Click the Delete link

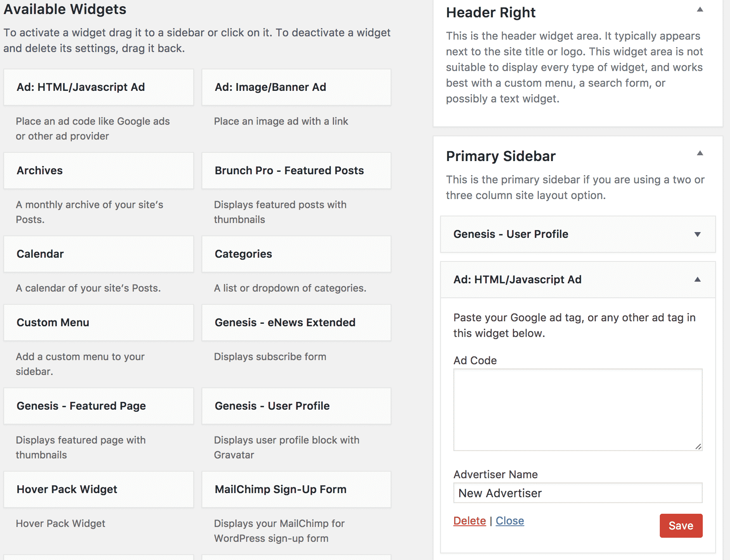coord(469,521)
